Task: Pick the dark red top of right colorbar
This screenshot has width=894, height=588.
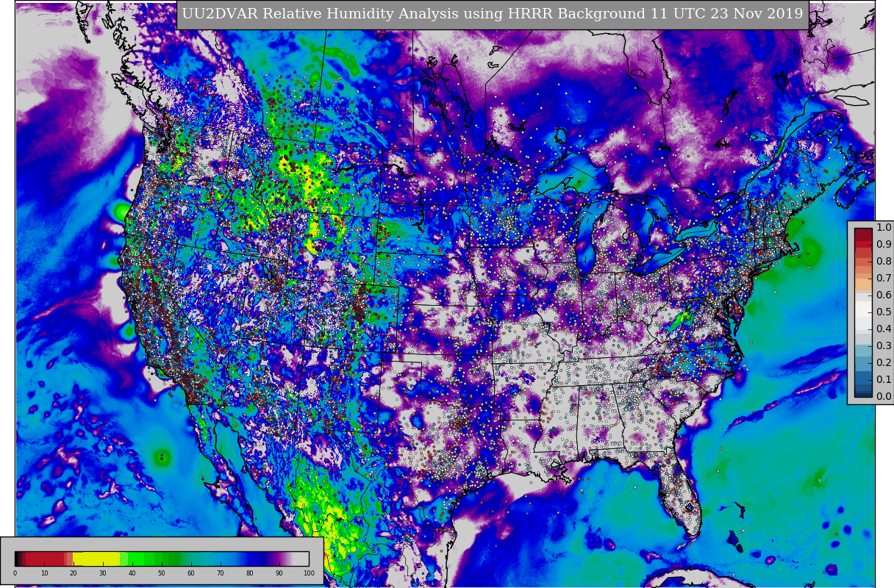Action: [863, 234]
